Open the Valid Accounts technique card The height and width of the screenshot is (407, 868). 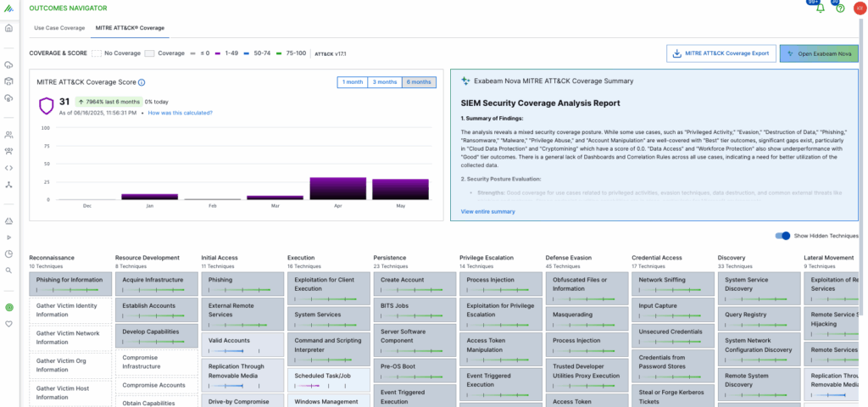(242, 344)
